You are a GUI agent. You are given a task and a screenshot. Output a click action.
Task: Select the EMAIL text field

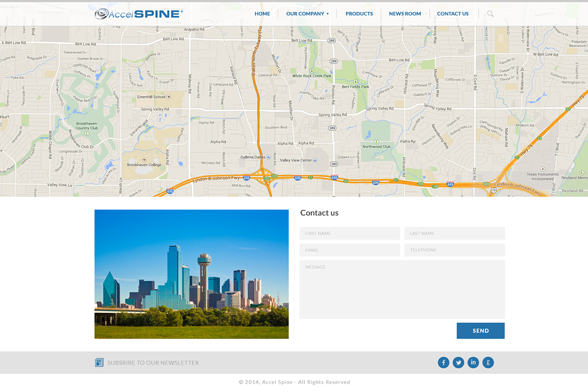[349, 250]
